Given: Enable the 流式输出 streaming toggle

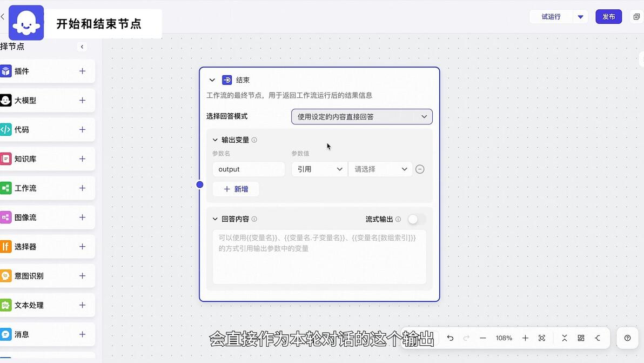Looking at the screenshot, I should click(x=417, y=219).
